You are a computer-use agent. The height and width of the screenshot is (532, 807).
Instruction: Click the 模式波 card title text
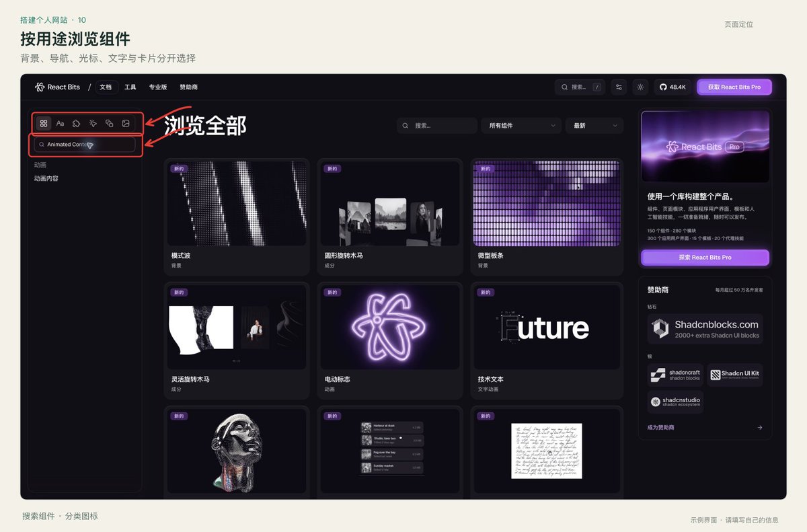(x=182, y=256)
